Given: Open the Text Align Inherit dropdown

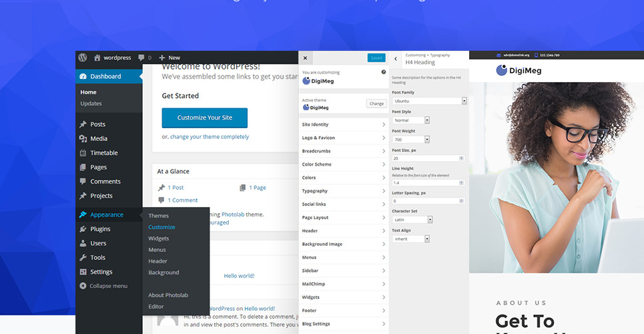Looking at the screenshot, I should click(410, 238).
